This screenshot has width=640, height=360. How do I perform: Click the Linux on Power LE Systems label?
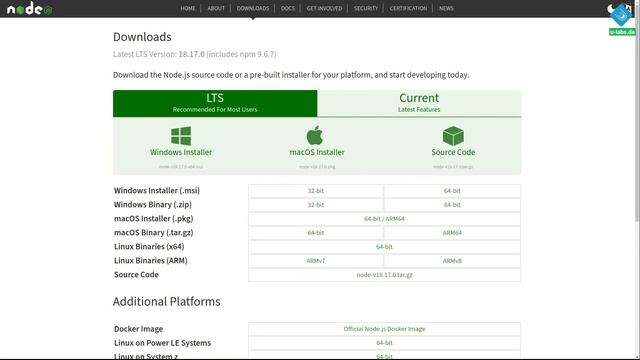tap(162, 343)
